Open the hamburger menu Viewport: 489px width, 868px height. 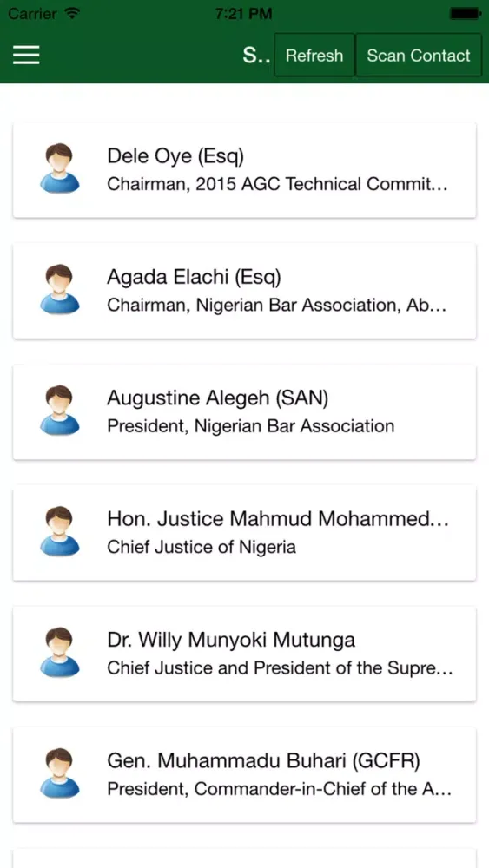26,55
